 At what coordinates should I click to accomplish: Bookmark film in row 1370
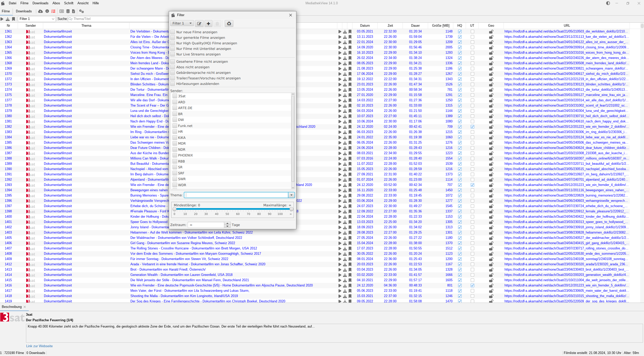tap(350, 74)
